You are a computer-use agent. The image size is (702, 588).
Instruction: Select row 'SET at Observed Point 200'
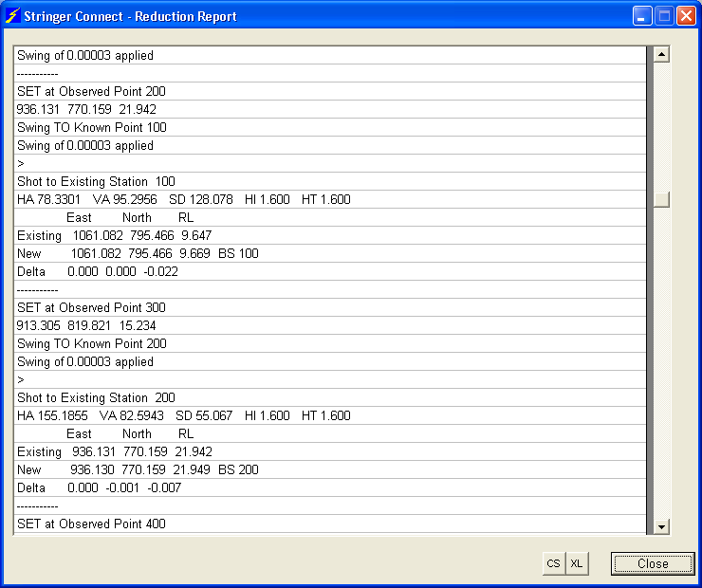(330, 91)
